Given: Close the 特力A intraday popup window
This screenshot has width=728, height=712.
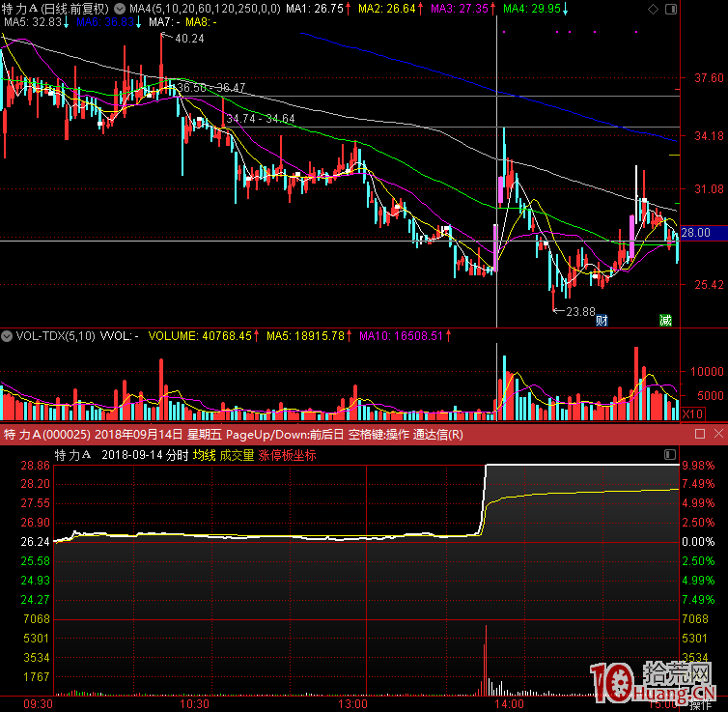Looking at the screenshot, I should point(718,434).
